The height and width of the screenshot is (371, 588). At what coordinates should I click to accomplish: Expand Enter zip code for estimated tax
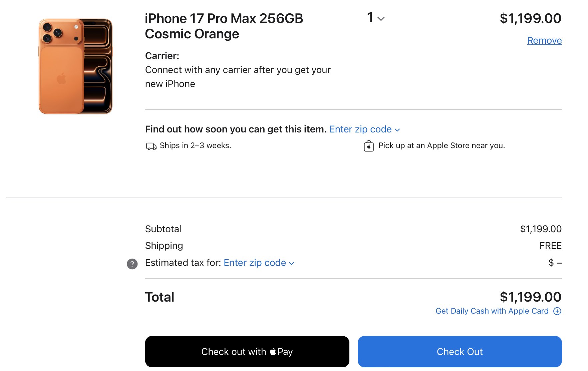coord(255,263)
